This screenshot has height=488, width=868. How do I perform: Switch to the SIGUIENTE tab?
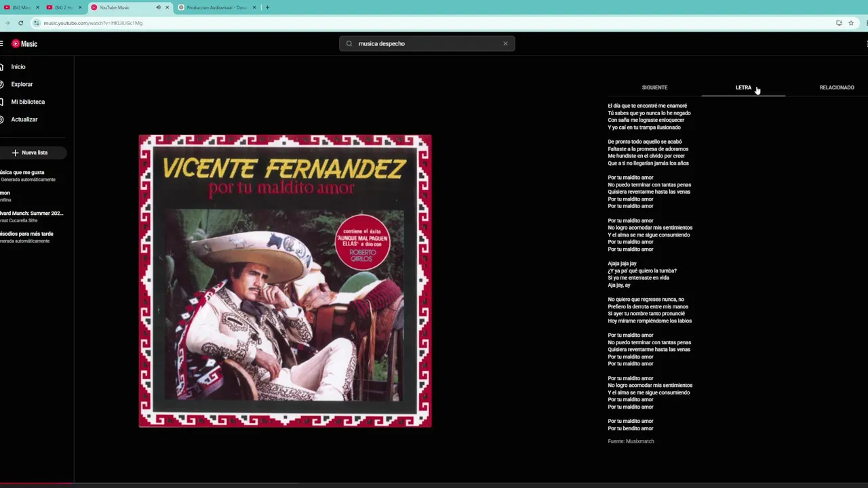(654, 87)
